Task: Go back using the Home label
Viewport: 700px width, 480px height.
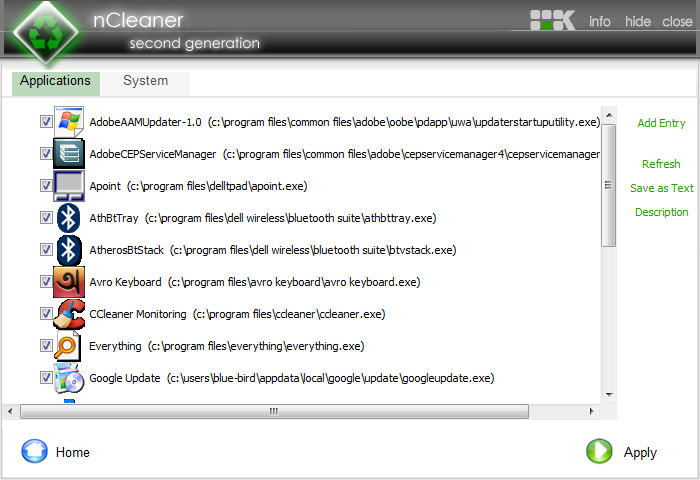Action: pos(72,452)
